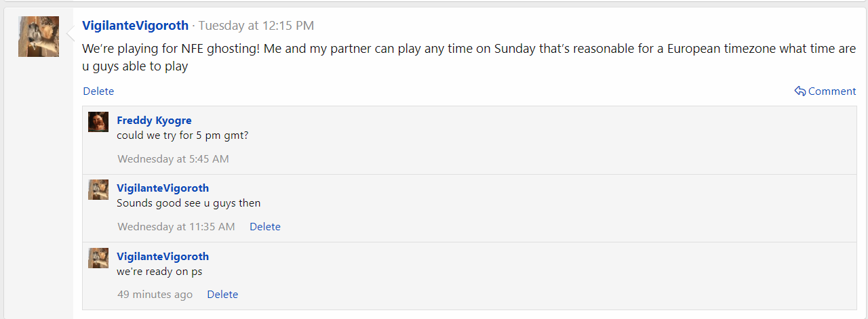Delete the main profile post

[x=98, y=91]
